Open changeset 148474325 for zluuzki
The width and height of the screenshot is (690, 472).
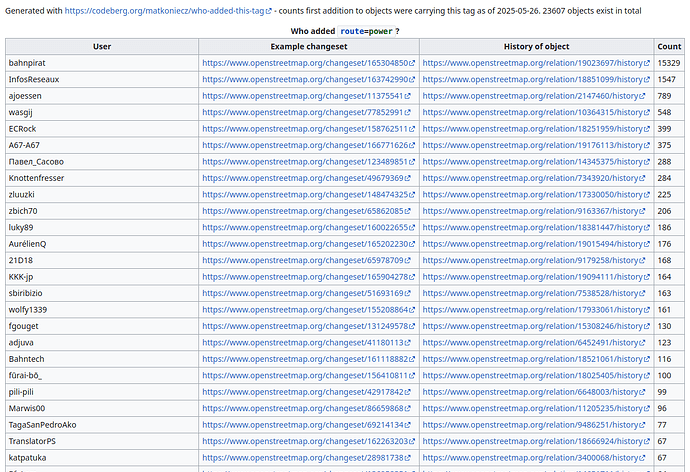(x=308, y=194)
